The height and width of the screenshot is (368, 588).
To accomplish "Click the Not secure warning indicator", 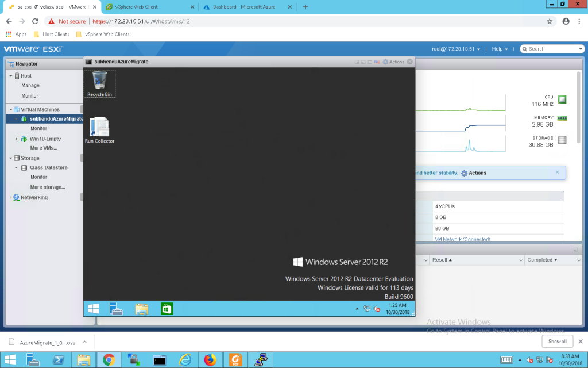I will click(67, 21).
